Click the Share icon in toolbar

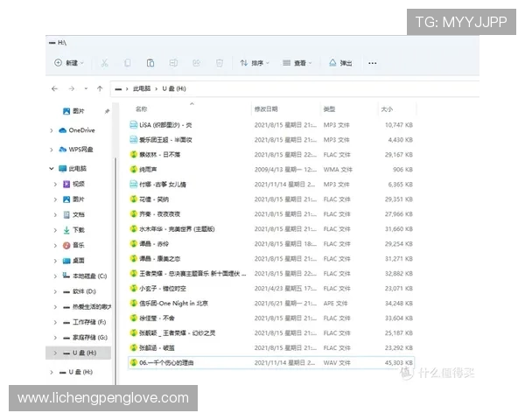[x=196, y=63]
